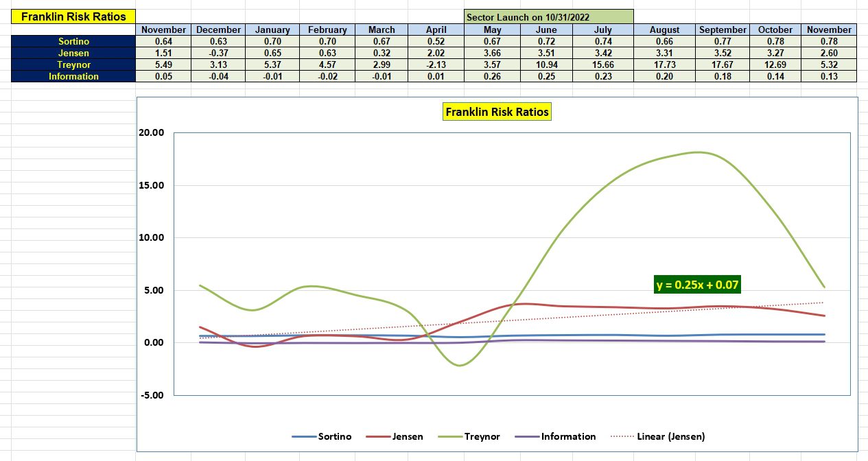Select the green Treynor line at its peak
868x461 pixels.
[698, 152]
